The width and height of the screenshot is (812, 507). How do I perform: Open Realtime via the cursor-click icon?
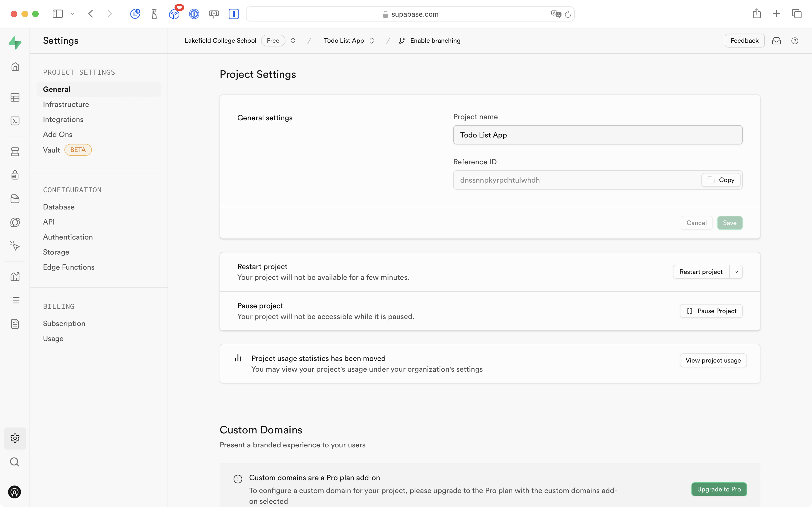click(x=15, y=246)
